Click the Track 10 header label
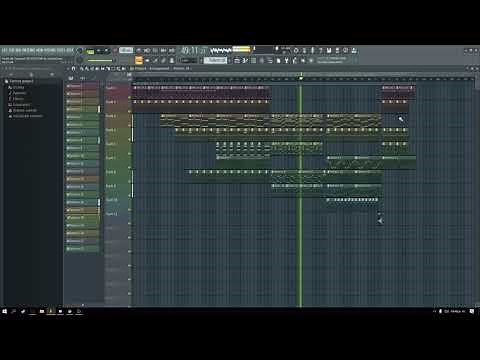This screenshot has width=480, height=360. point(112,200)
